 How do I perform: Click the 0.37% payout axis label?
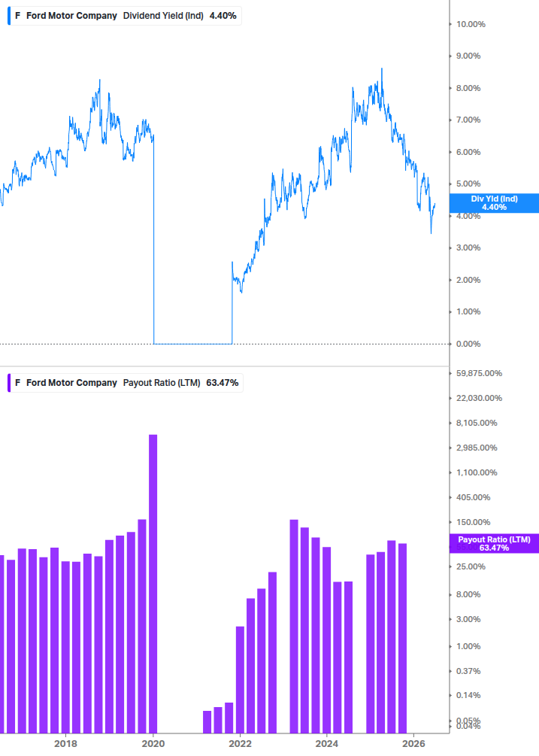pyautogui.click(x=468, y=671)
